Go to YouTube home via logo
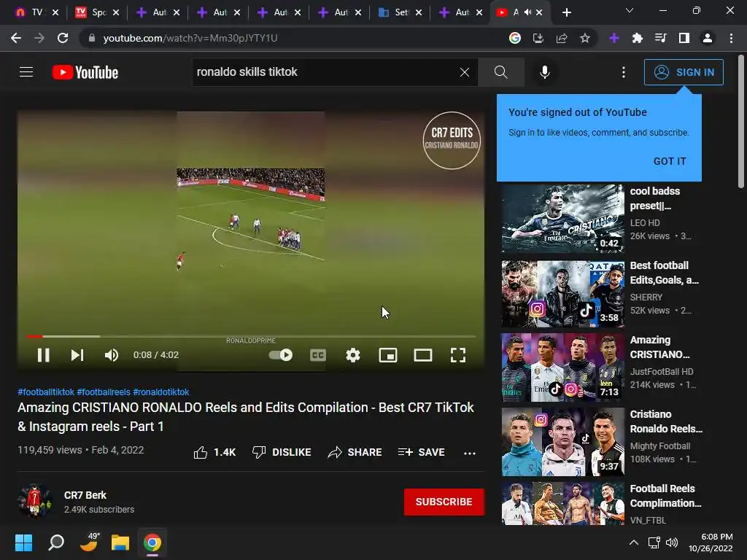 tap(85, 72)
